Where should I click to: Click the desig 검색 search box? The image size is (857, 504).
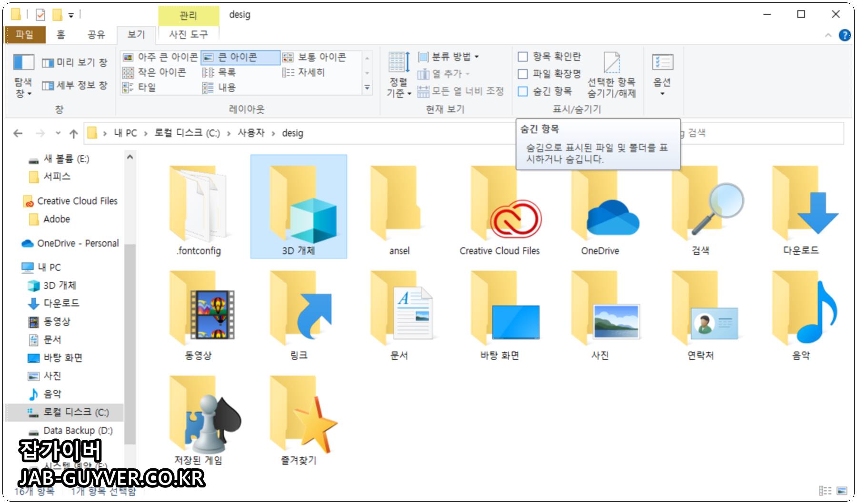762,133
